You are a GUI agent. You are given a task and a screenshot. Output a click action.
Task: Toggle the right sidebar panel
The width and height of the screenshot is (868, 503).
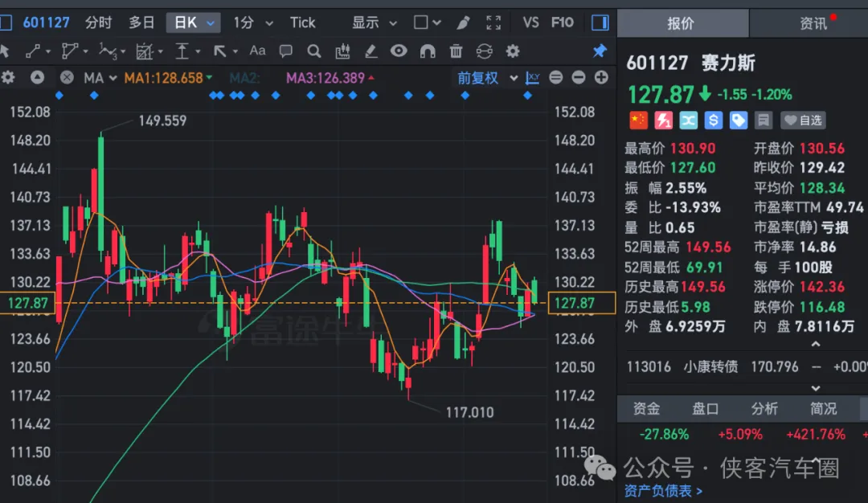(x=600, y=22)
